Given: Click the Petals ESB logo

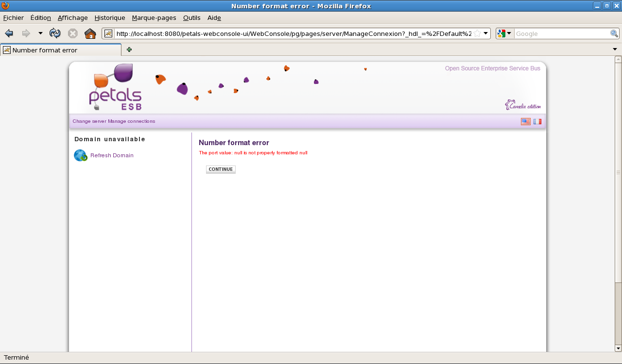Looking at the screenshot, I should click(115, 87).
